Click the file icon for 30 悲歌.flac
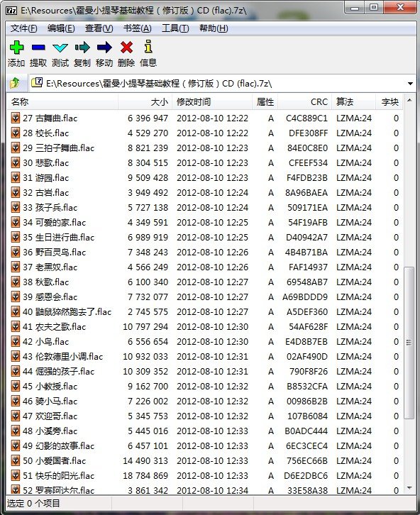The height and width of the screenshot is (515, 420). (16, 162)
